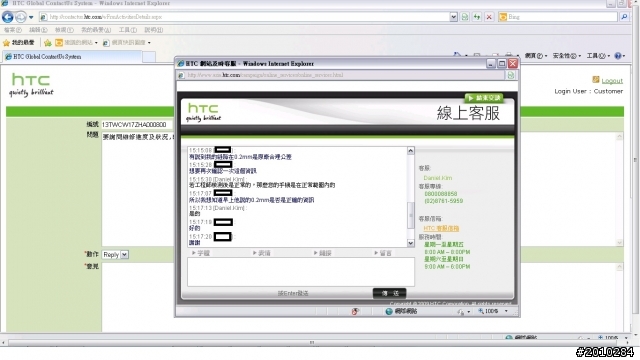Refresh the page with green arrows icon
The image size is (640, 360).
point(477,17)
